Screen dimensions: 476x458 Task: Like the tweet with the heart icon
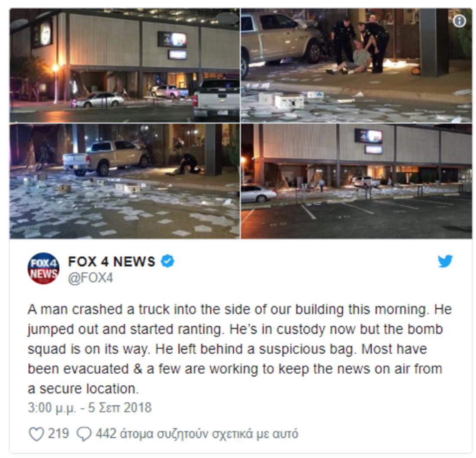pos(36,434)
